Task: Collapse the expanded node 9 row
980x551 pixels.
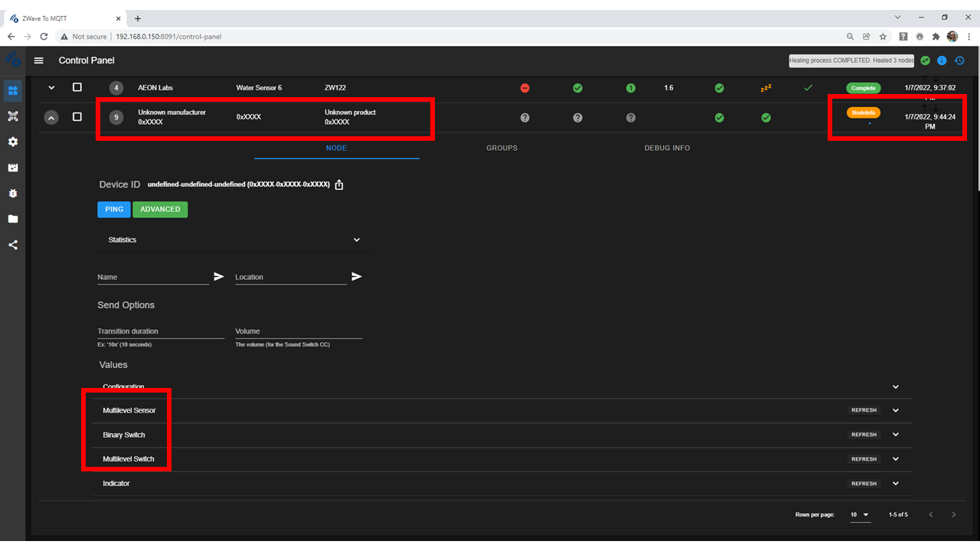Action: point(51,118)
